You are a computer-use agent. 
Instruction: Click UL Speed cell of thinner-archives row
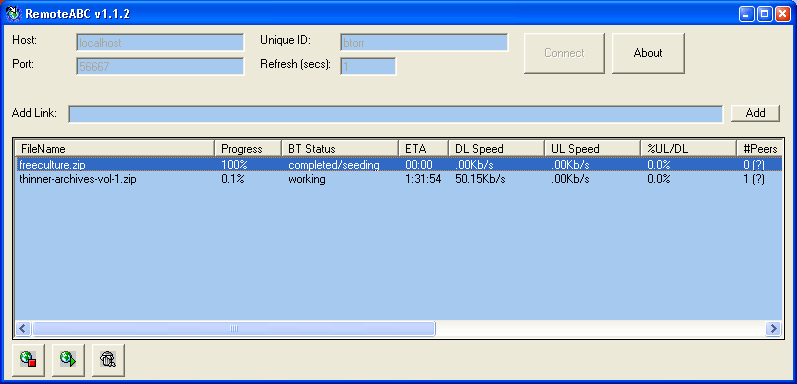(570, 179)
